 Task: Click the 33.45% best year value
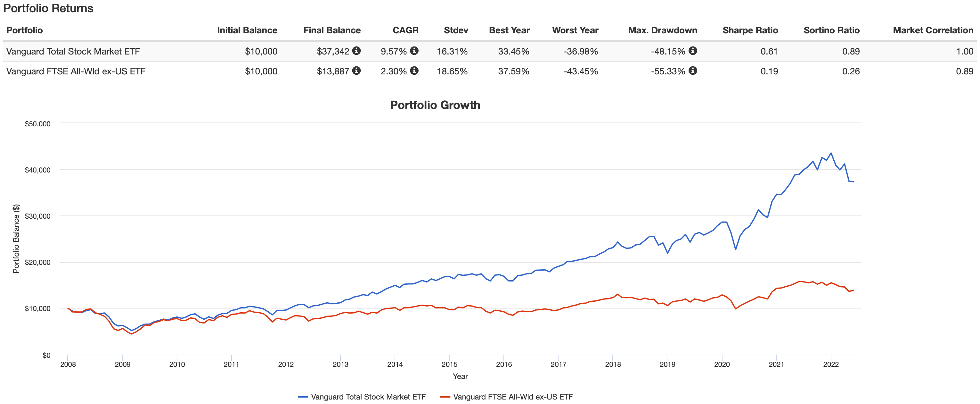pyautogui.click(x=514, y=51)
